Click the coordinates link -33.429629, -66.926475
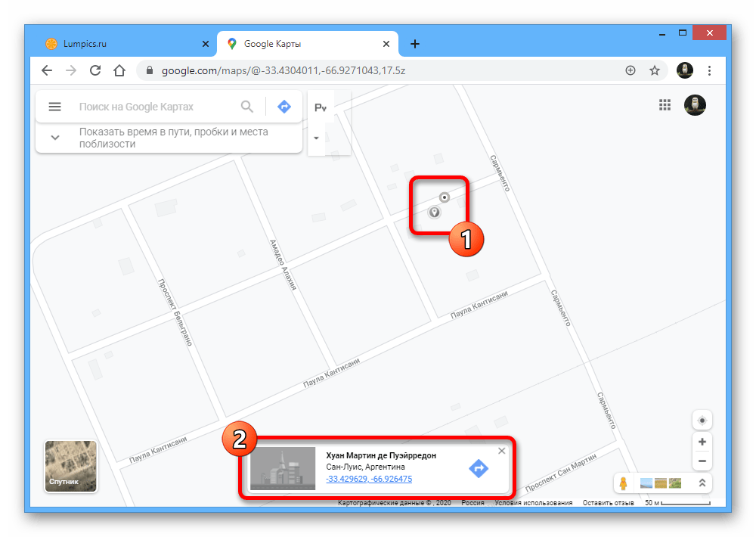This screenshot has width=756, height=537. coord(369,479)
